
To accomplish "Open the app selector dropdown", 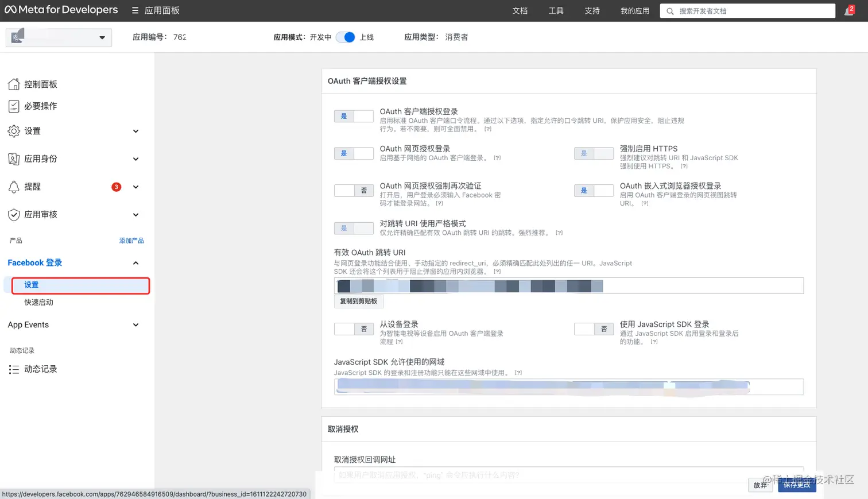I will coord(59,37).
